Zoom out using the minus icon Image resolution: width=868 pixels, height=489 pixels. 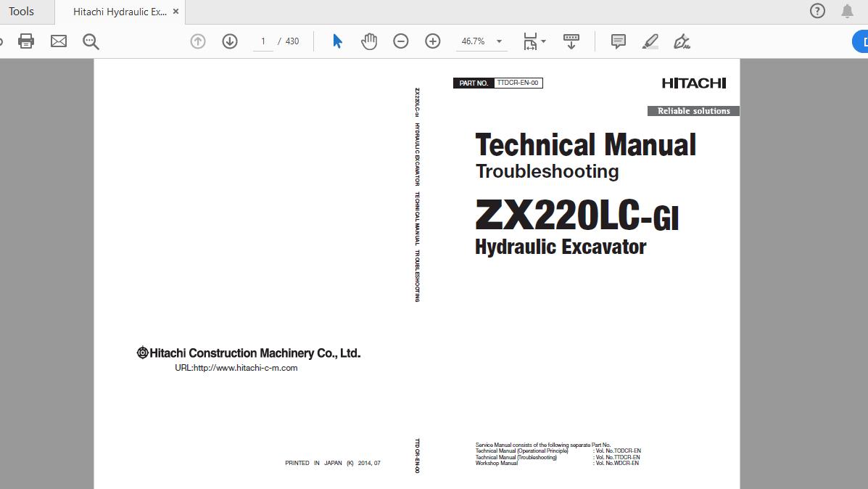(x=401, y=41)
